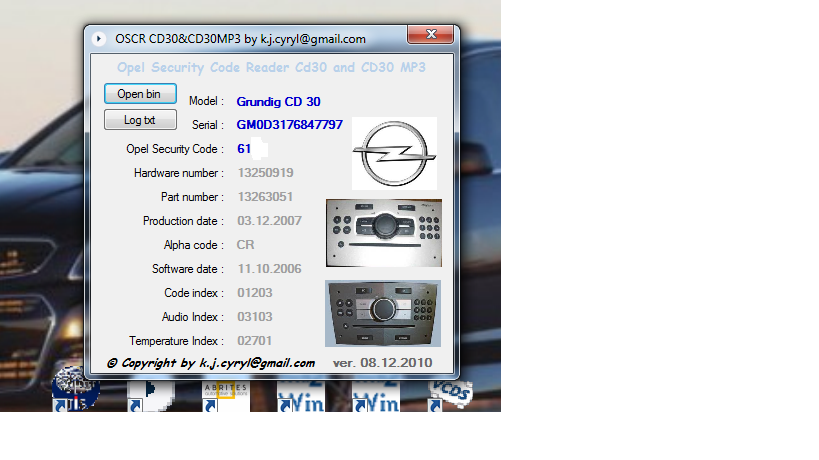The height and width of the screenshot is (460, 819).
Task: Select audio index value 03103
Action: pos(255,317)
